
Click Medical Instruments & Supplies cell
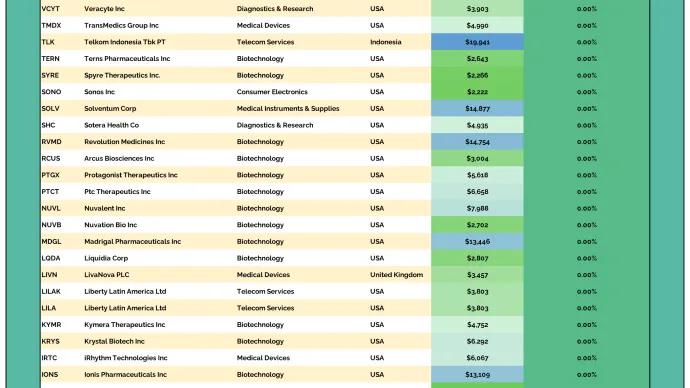pos(288,109)
